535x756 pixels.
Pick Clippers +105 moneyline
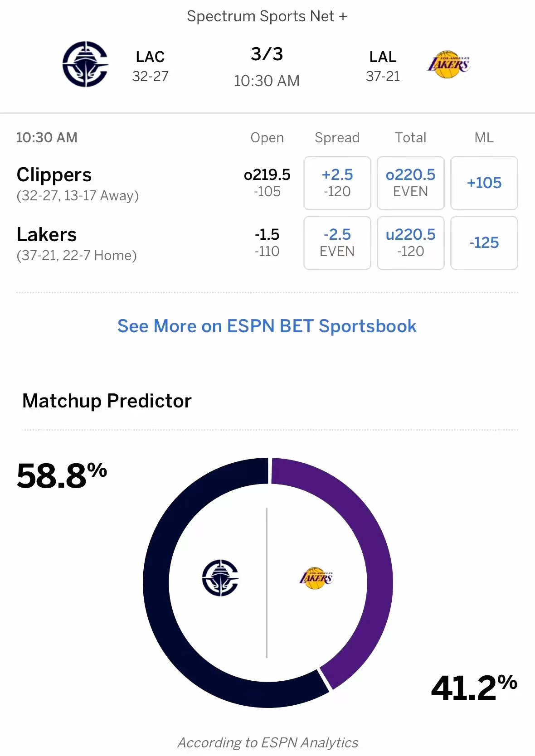tap(484, 183)
